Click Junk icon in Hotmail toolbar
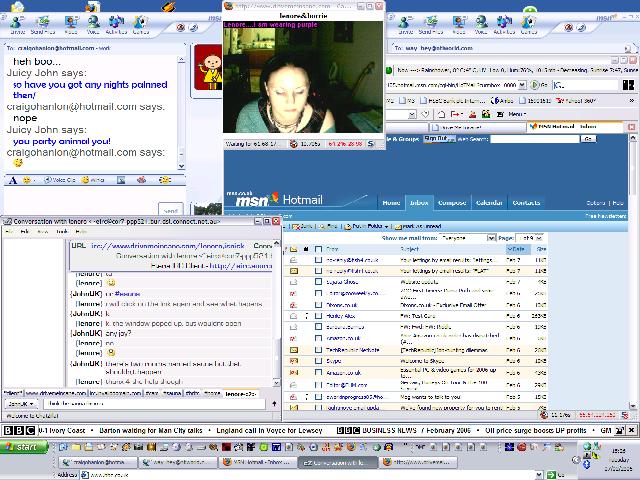640x480 pixels. click(x=302, y=226)
